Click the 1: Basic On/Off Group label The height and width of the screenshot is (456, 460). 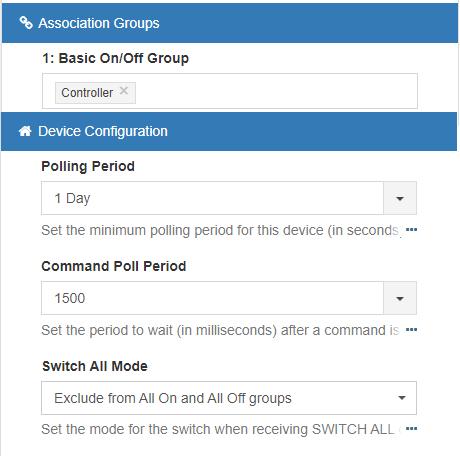[x=115, y=58]
